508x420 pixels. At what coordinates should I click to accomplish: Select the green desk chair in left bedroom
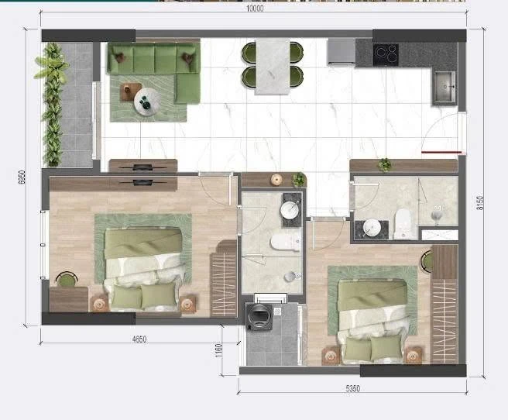67,280
